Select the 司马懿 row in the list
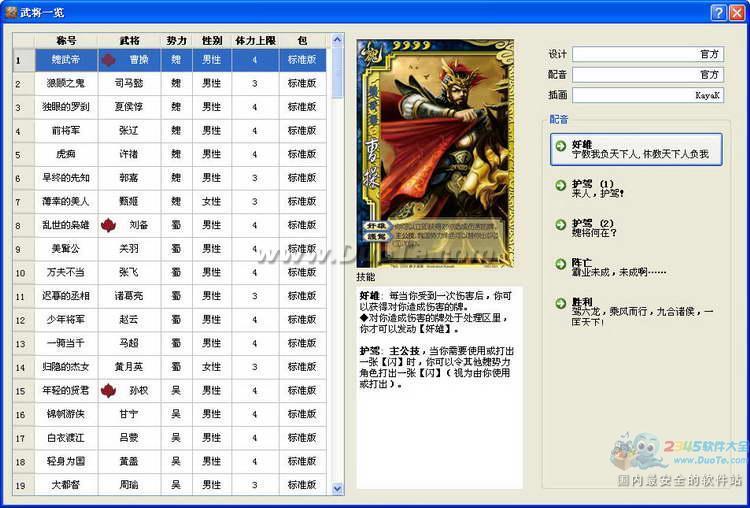750x508 pixels. pyautogui.click(x=129, y=83)
